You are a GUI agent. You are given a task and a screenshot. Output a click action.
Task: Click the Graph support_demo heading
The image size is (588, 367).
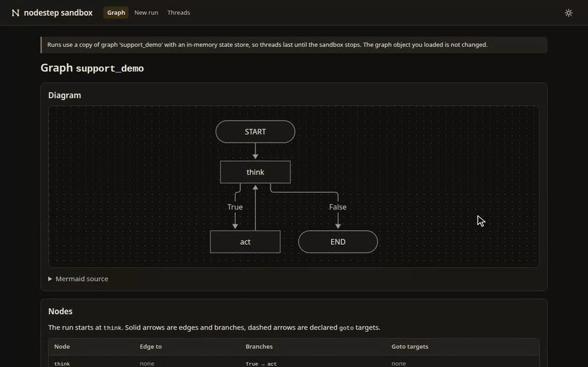click(92, 68)
